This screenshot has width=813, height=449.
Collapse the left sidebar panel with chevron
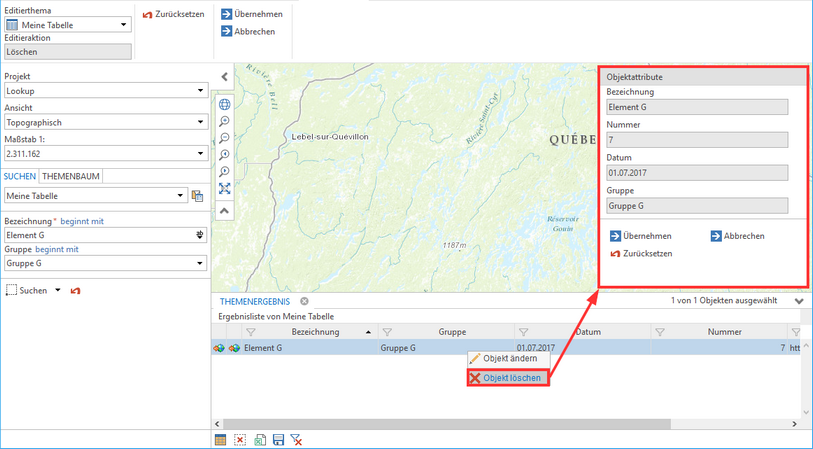pyautogui.click(x=224, y=77)
